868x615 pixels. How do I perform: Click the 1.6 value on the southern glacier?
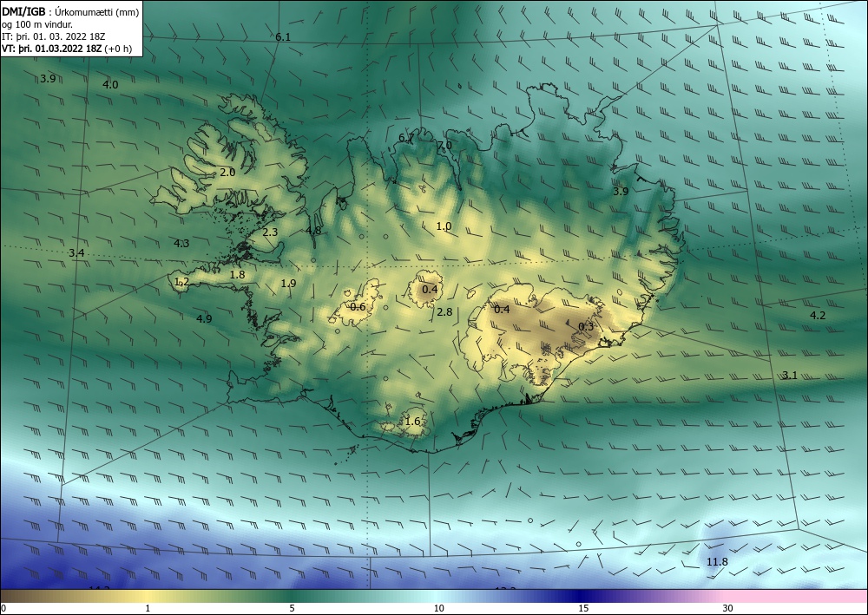pos(412,422)
